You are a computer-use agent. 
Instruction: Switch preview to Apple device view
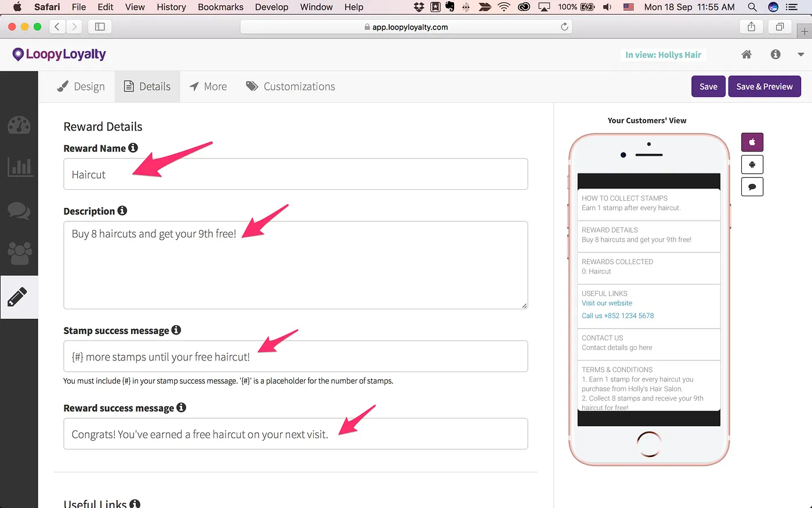point(752,142)
